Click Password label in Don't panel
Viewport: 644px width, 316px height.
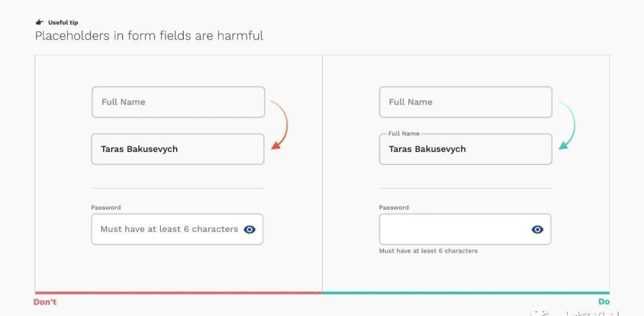click(x=106, y=207)
